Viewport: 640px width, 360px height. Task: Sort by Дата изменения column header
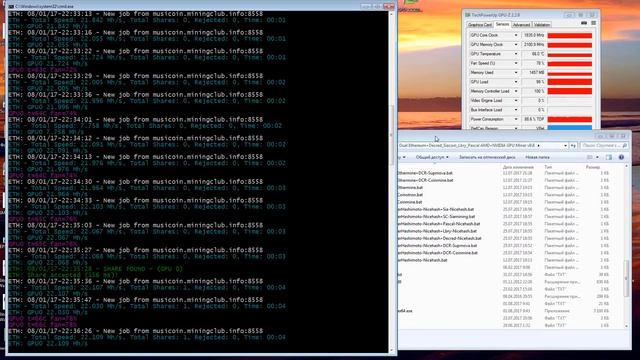518,167
